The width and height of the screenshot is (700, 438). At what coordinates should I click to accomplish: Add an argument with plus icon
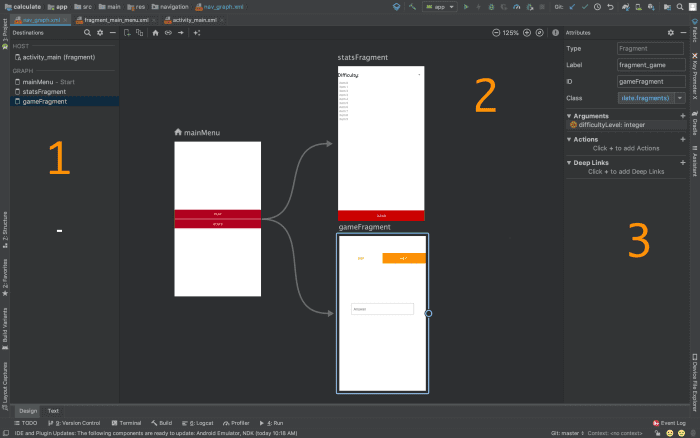683,115
